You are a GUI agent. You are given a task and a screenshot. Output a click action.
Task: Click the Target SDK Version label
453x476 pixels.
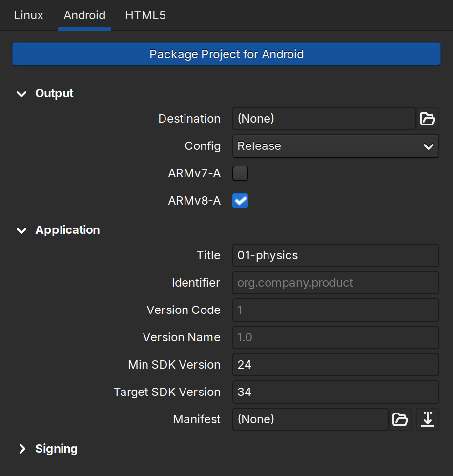[x=167, y=392]
